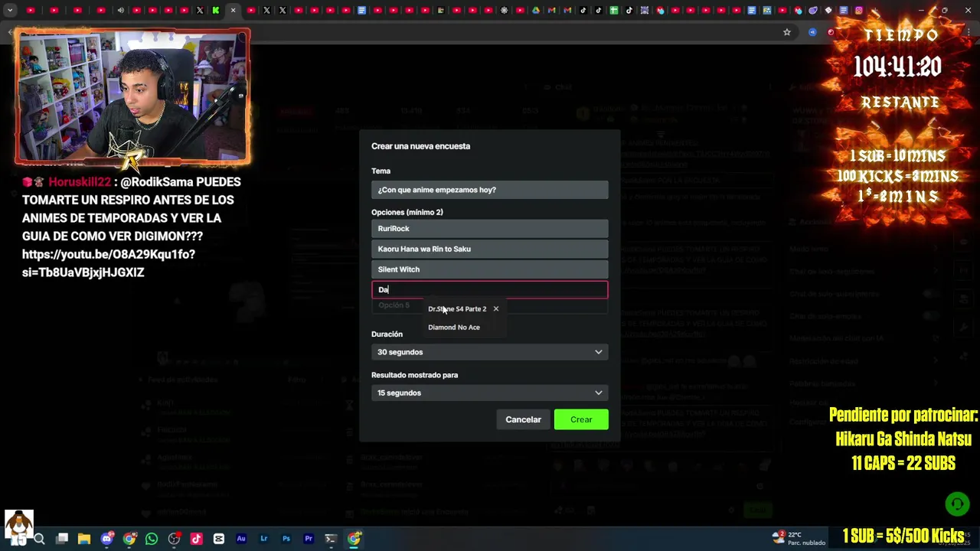Click the green Crear button
Screen dimensions: 980x551
click(x=581, y=419)
